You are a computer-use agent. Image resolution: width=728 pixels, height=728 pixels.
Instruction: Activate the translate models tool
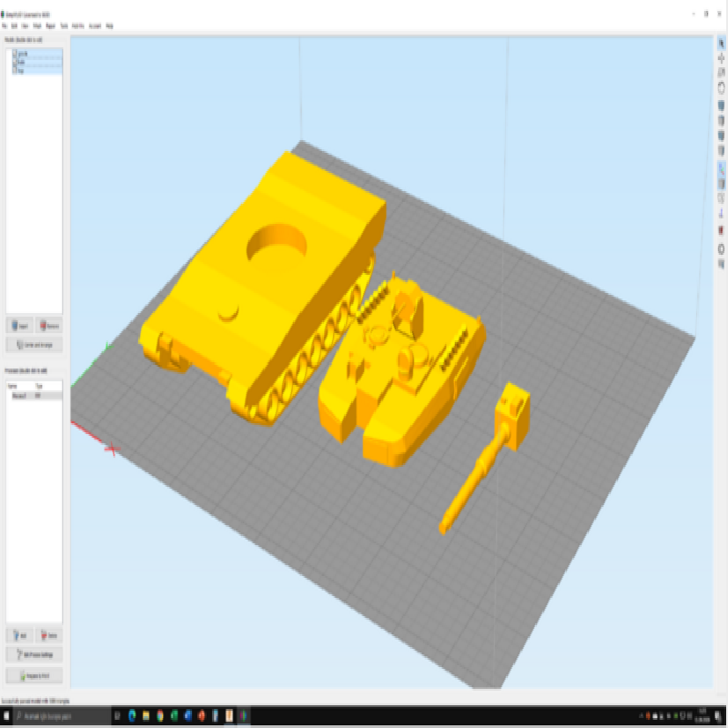(721, 57)
